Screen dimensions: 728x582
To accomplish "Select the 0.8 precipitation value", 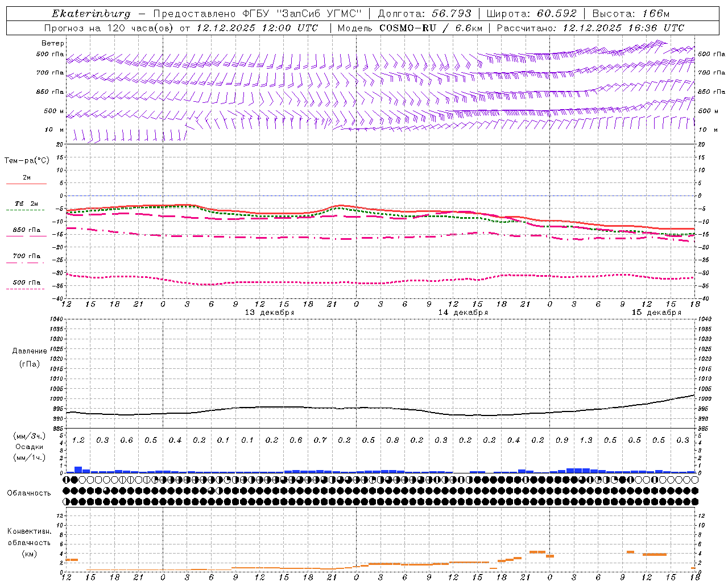I will click(392, 440).
